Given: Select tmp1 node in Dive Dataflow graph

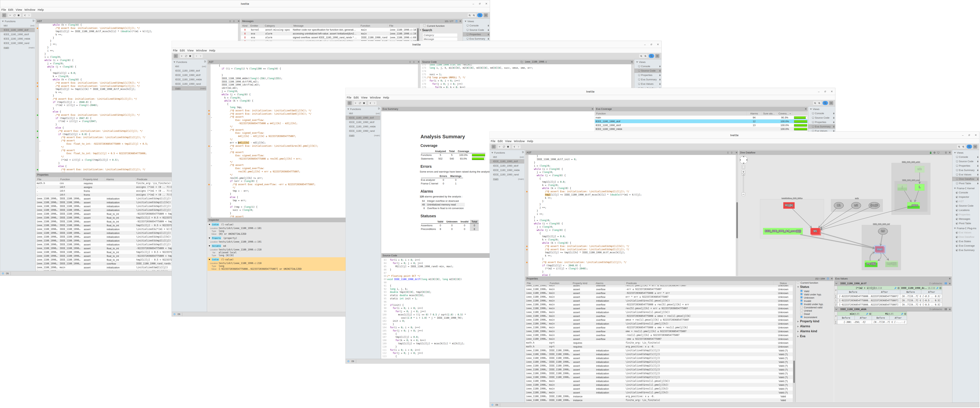Looking at the screenshot, I should [x=880, y=249].
